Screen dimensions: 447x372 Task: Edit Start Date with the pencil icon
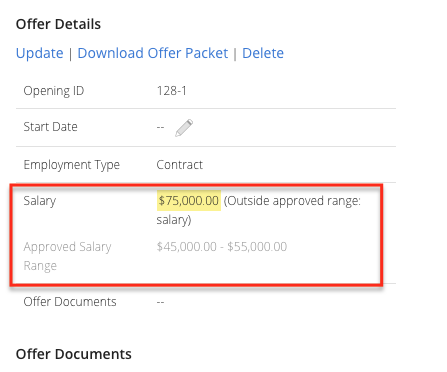point(184,128)
